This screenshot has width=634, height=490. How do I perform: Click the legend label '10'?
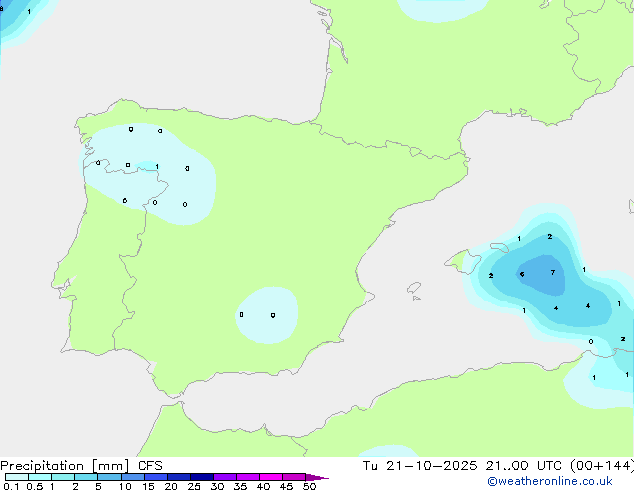[x=125, y=486]
